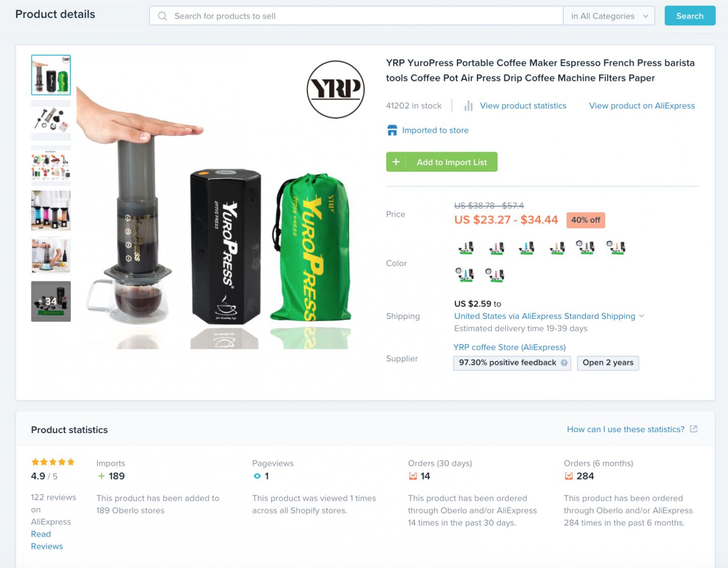Select the first color variant swatch
This screenshot has height=568, width=728.
point(466,248)
